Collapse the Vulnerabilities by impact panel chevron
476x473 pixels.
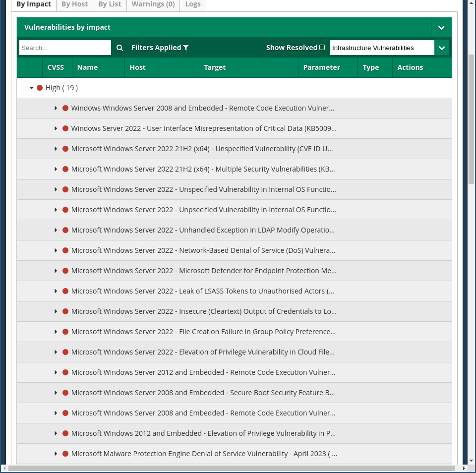tap(441, 28)
